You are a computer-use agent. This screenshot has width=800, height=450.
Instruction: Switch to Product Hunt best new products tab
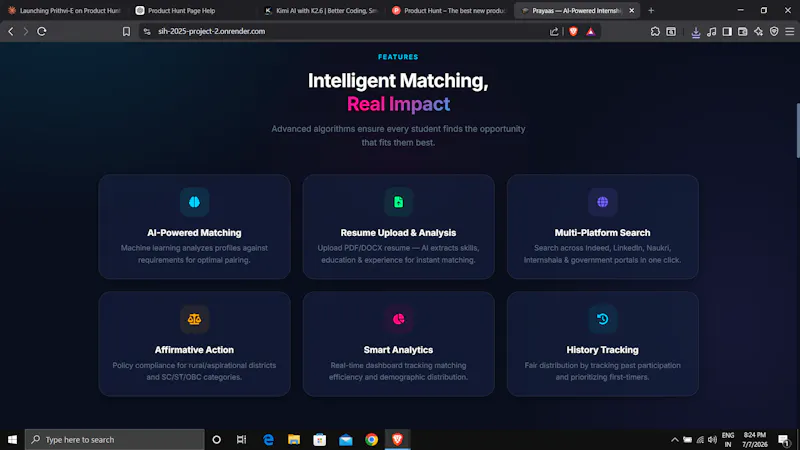450,10
